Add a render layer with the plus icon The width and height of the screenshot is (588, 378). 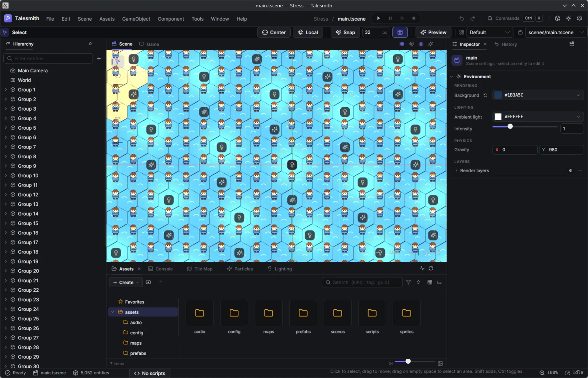click(580, 170)
